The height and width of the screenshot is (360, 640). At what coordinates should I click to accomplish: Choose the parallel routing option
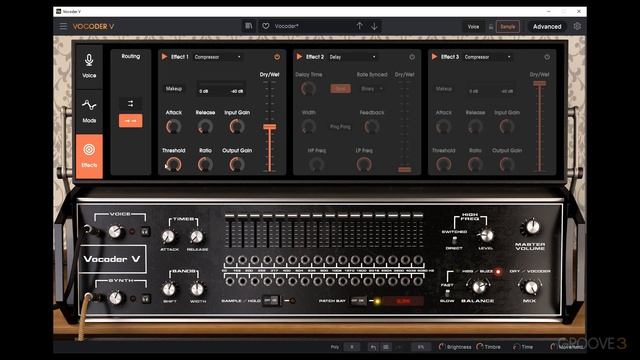131,104
